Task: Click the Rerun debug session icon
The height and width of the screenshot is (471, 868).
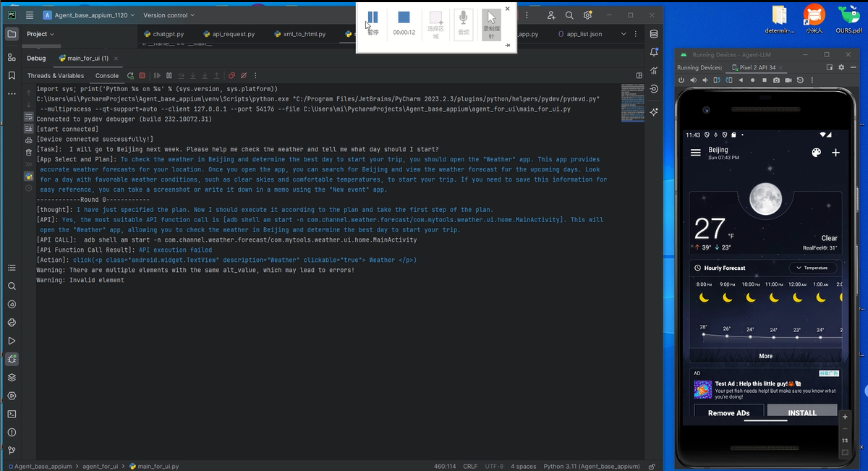Action: [x=130, y=75]
